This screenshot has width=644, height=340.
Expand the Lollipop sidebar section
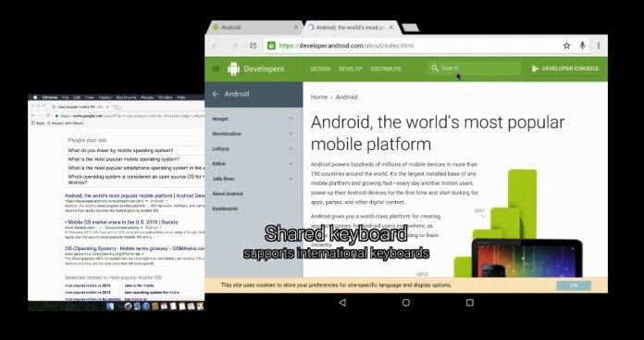254,149
